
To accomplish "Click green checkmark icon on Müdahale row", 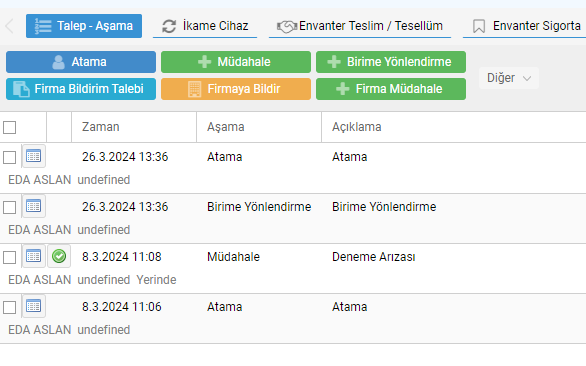I will [59, 256].
